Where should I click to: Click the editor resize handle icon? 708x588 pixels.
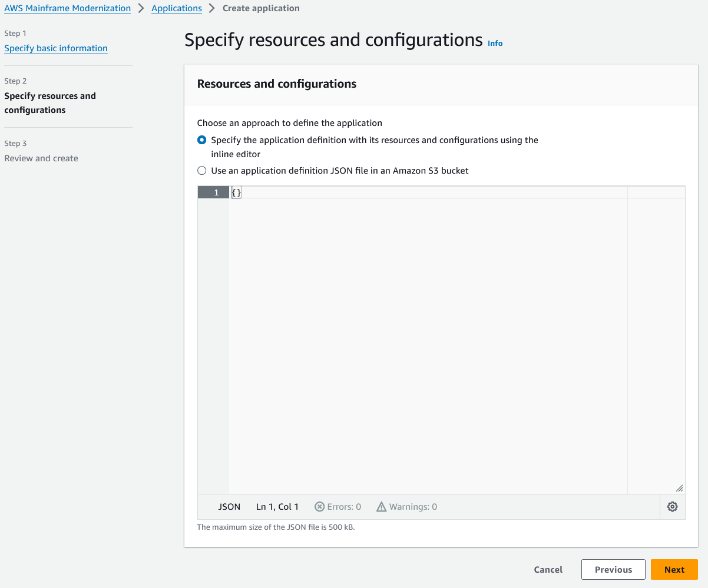click(x=679, y=489)
